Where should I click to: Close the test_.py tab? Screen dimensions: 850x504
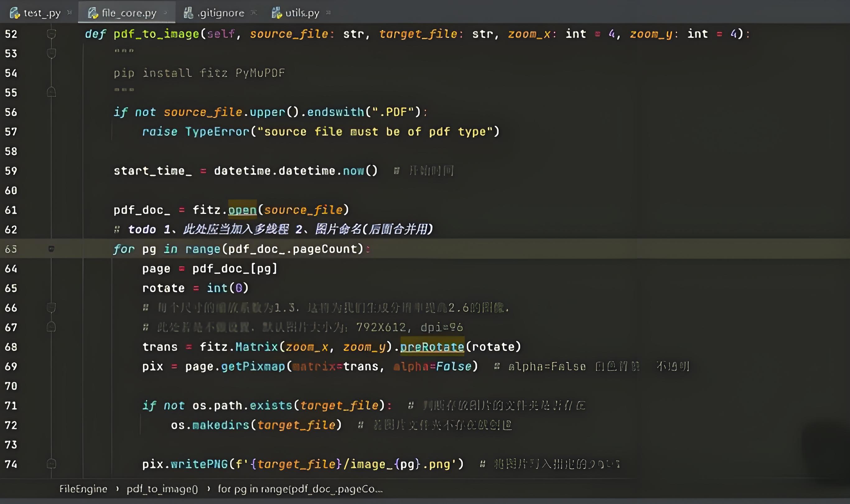(x=70, y=12)
